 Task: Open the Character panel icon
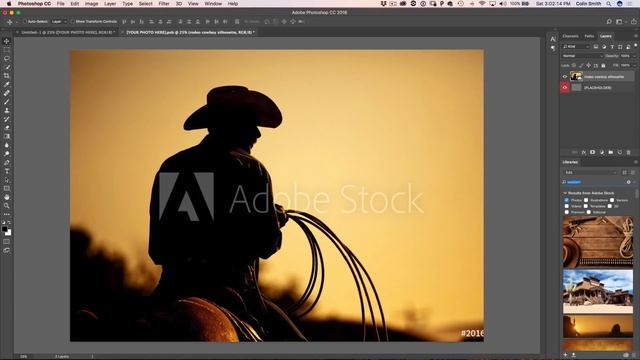coord(553,39)
